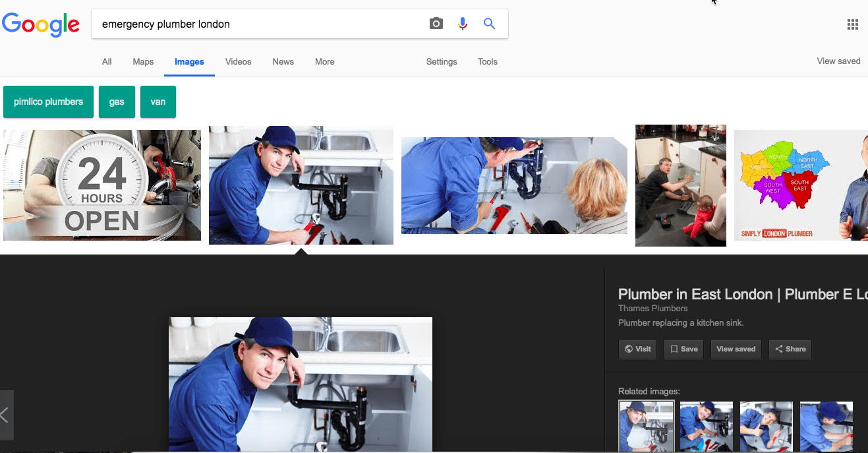
Task: Expand the More results menu
Action: coord(324,61)
